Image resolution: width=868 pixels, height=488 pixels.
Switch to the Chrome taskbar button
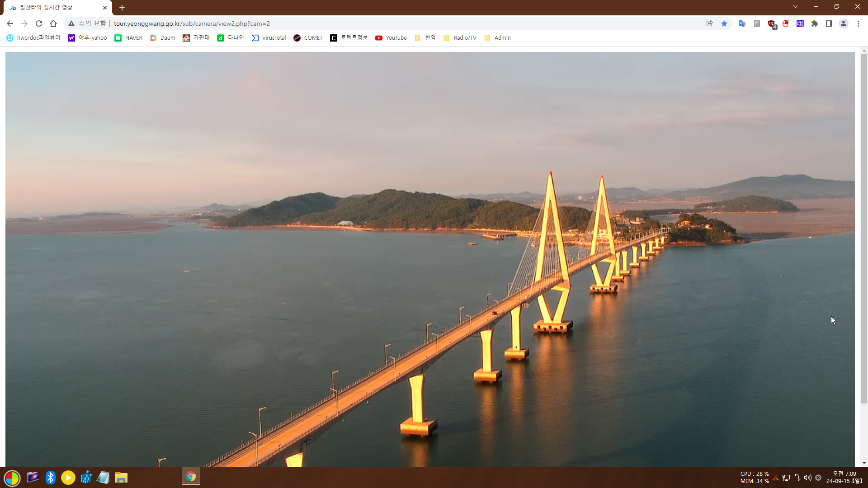(x=191, y=477)
